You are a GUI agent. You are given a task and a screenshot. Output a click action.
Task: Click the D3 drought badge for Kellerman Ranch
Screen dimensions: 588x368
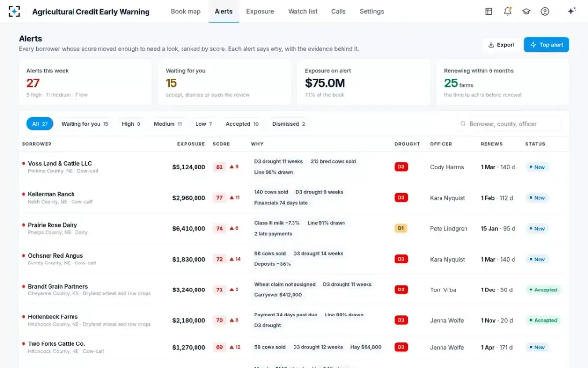[x=401, y=198]
